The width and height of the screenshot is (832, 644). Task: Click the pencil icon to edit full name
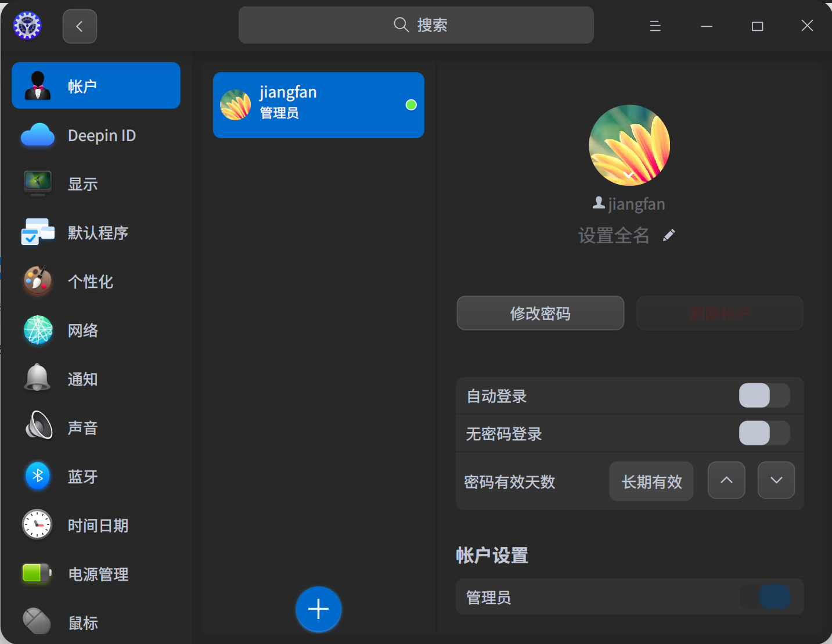click(668, 235)
